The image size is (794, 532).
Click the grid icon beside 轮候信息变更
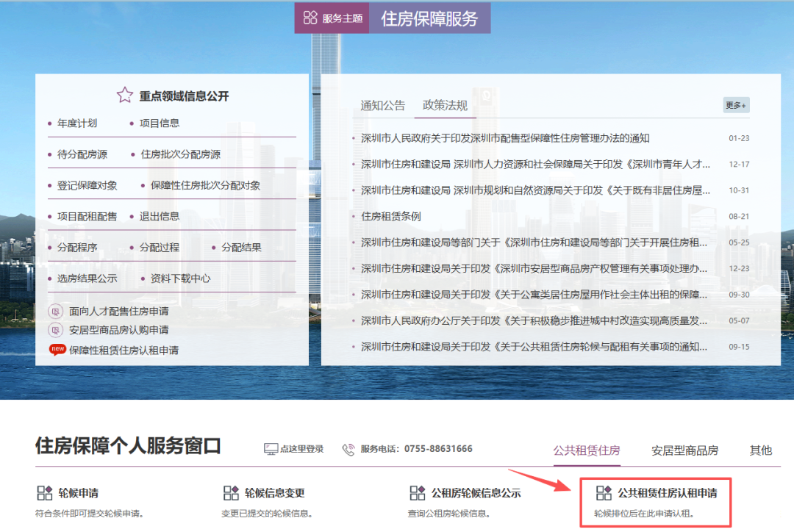[x=231, y=492]
